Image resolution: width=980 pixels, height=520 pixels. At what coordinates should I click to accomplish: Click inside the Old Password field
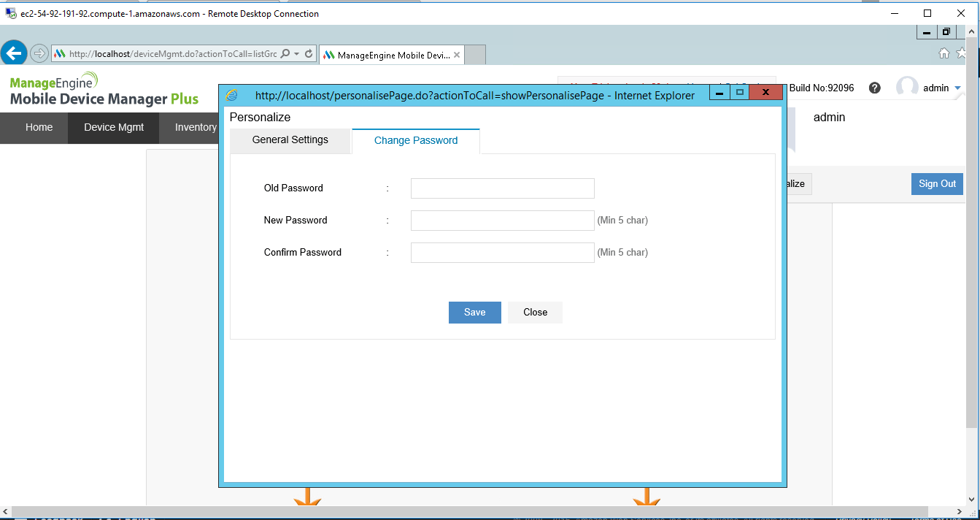tap(502, 188)
